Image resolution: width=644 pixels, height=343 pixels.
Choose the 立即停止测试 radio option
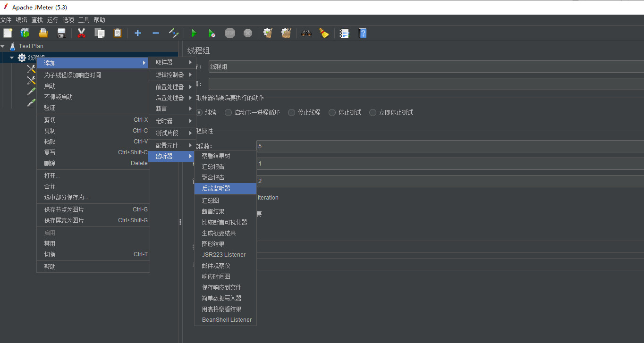click(373, 112)
